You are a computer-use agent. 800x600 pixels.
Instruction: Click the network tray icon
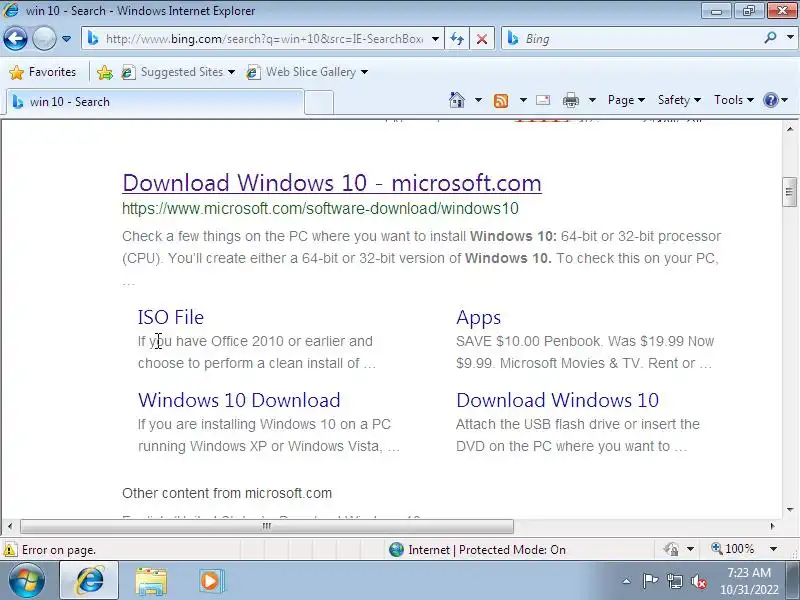pos(674,581)
